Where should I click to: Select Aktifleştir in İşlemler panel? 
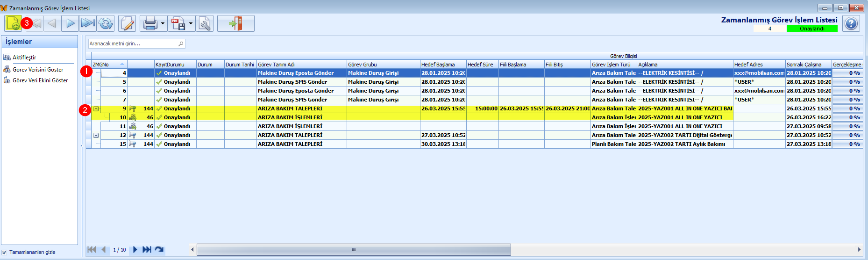pyautogui.click(x=24, y=58)
